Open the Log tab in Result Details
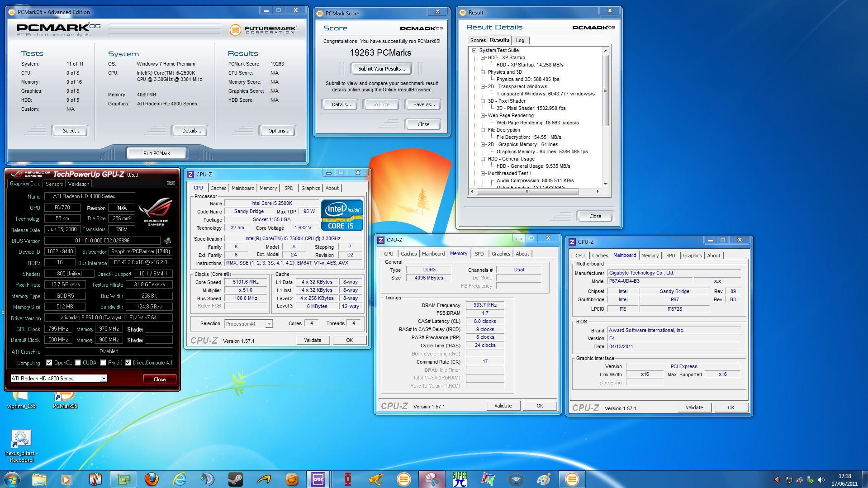The image size is (868, 488). [520, 40]
